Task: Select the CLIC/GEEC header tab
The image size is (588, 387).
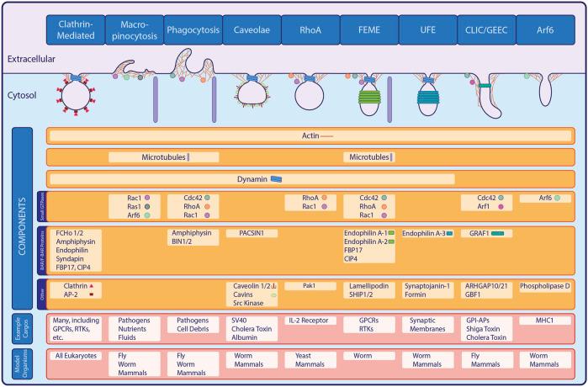Action: coord(485,29)
